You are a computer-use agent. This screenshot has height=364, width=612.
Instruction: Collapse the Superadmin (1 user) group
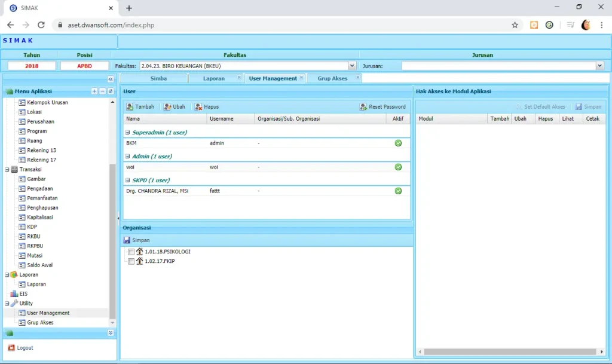tap(128, 132)
